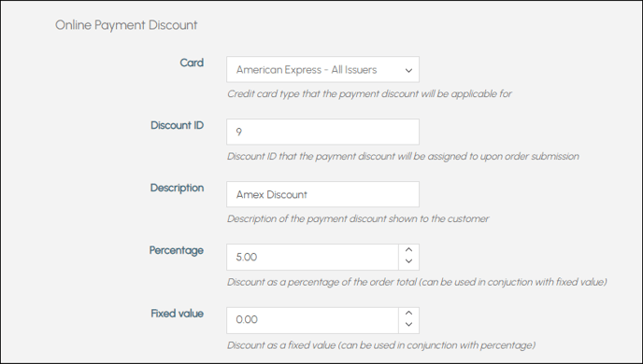Click the Fixed value field showing 0.00
643x364 pixels.
tap(312, 320)
